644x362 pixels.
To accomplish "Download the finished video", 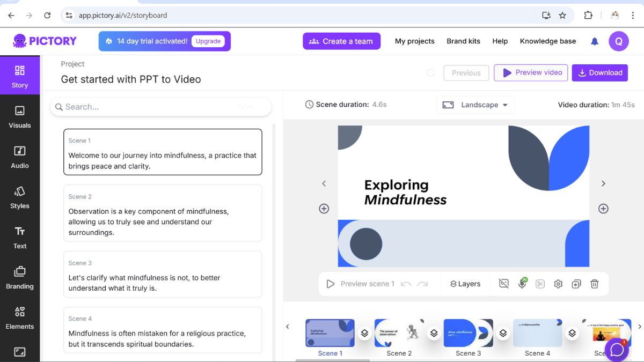I will pos(599,72).
